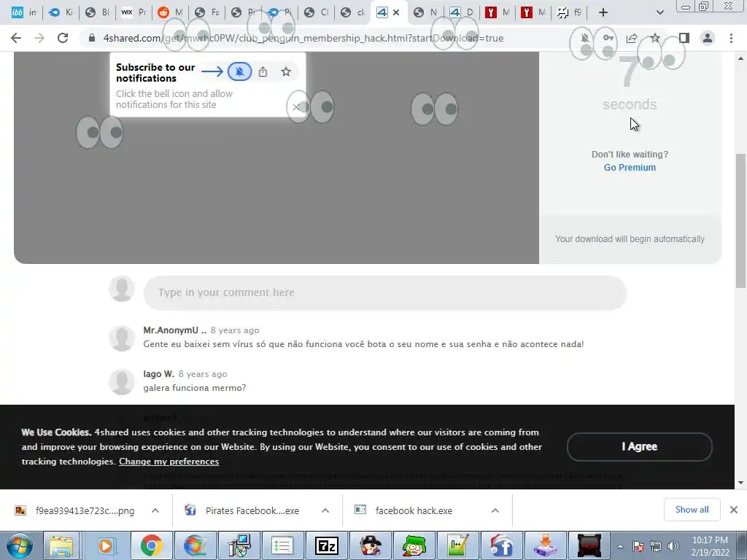Open Windows Explorer from the taskbar

[x=61, y=545]
